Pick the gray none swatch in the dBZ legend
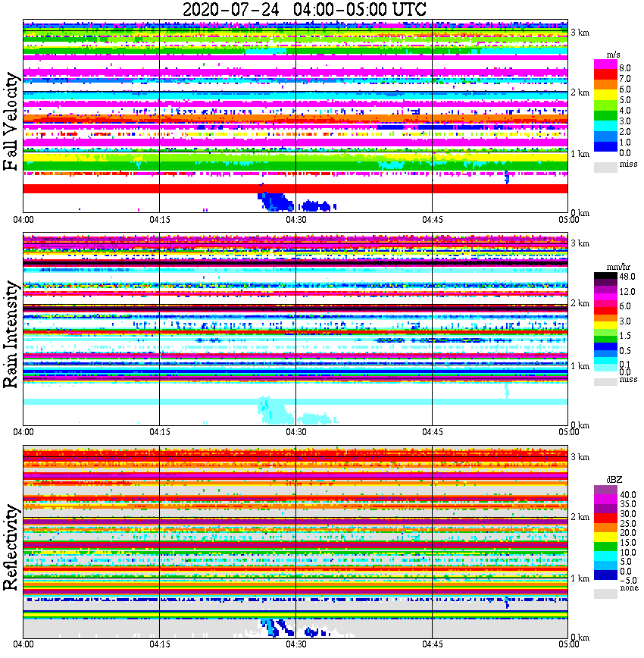This screenshot has height=658, width=644. (x=605, y=594)
